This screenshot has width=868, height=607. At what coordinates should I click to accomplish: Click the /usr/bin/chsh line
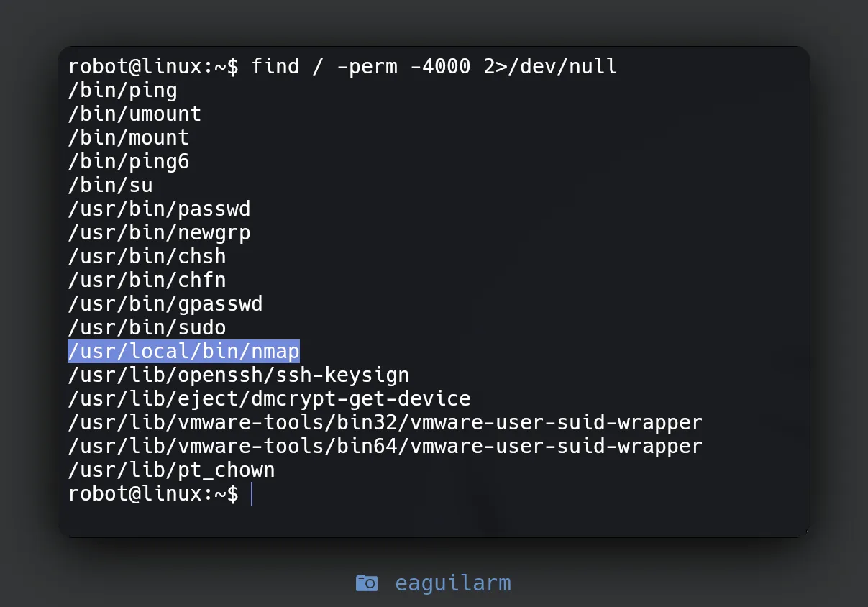tap(147, 257)
